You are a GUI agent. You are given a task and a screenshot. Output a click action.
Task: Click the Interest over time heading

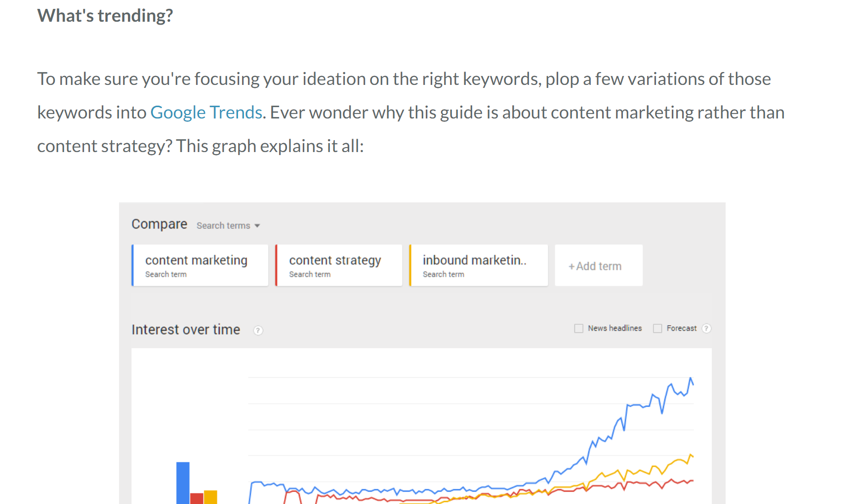186,330
